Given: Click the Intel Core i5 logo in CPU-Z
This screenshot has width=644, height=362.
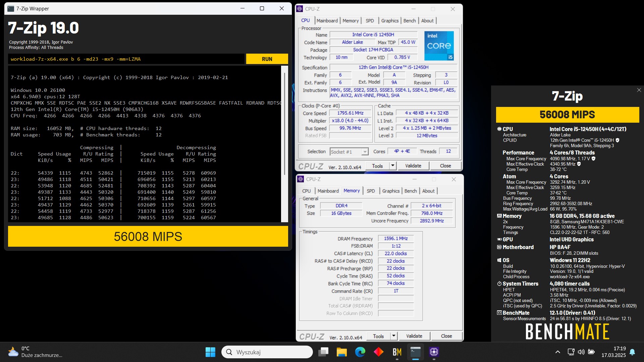Looking at the screenshot, I should [439, 46].
